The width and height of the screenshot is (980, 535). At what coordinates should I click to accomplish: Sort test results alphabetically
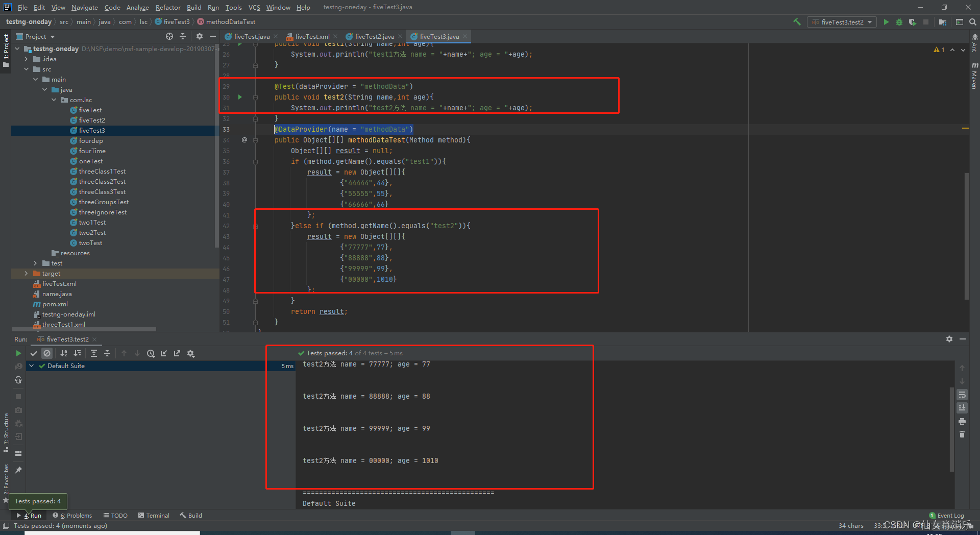coord(64,353)
